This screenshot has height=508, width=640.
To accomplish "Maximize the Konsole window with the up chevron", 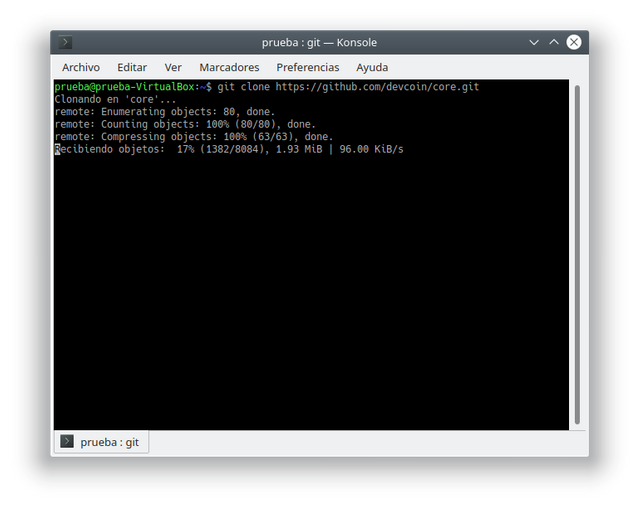I will pyautogui.click(x=553, y=42).
